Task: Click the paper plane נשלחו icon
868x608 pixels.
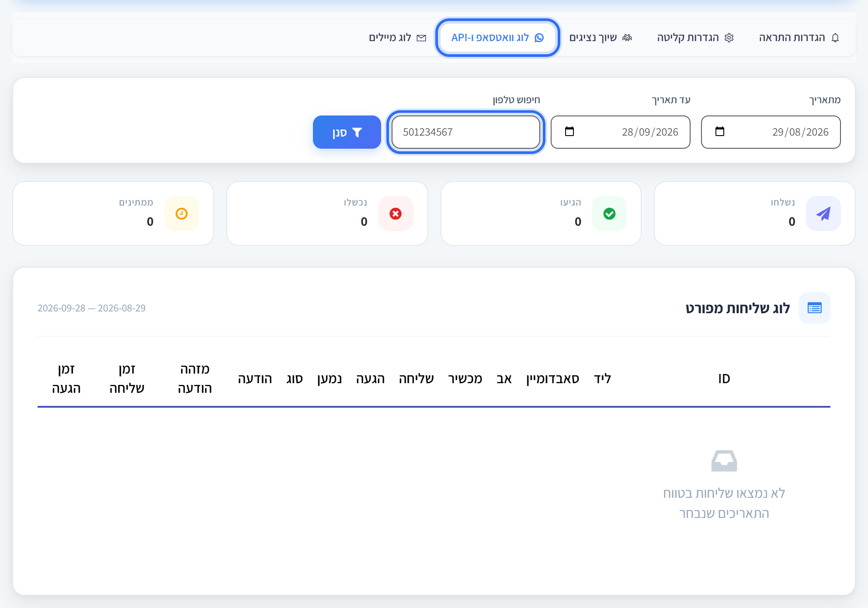Action: (x=823, y=213)
